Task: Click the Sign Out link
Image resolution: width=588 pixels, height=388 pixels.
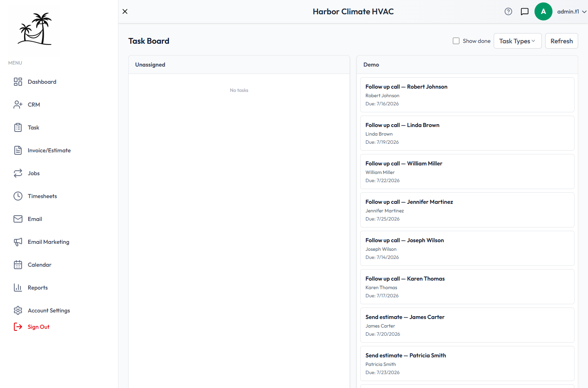Action: pos(38,327)
